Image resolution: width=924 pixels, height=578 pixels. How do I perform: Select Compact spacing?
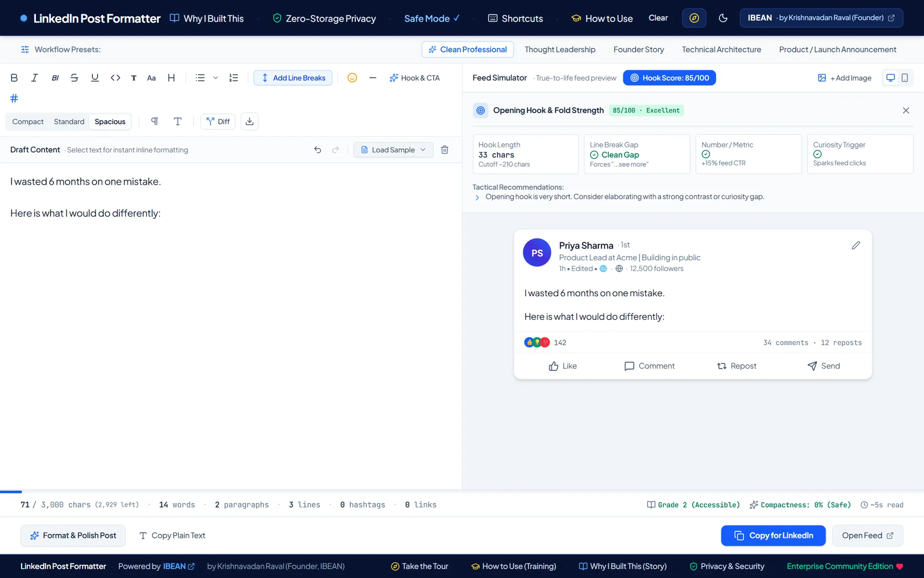tap(28, 122)
